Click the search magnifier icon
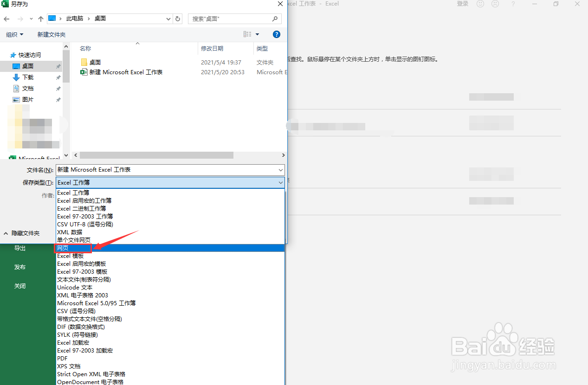Image resolution: width=588 pixels, height=385 pixels. click(275, 19)
